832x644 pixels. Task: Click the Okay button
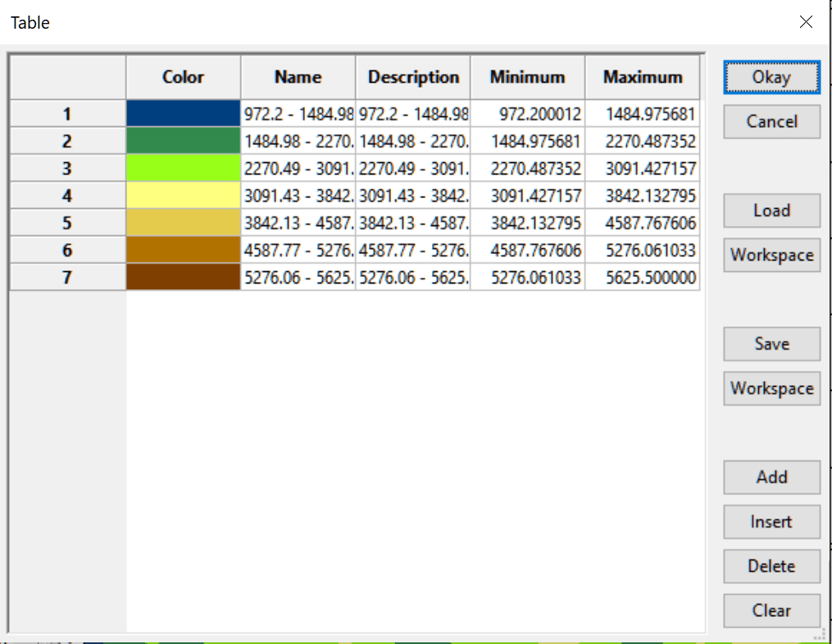tap(771, 77)
